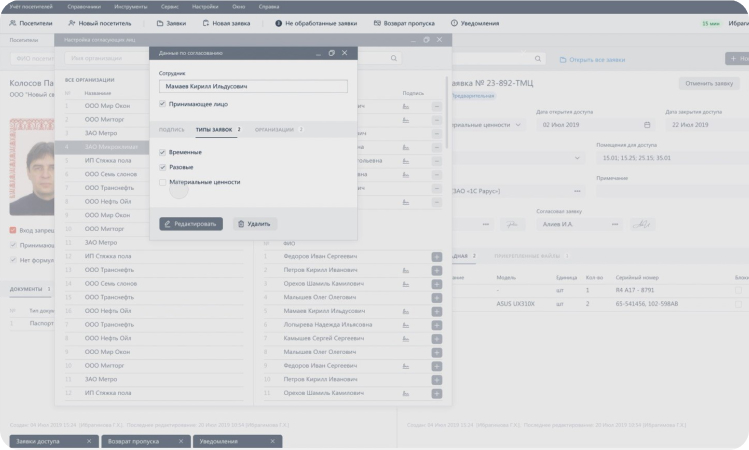The image size is (749, 450).
Task: Click the ellipsis next to Алиев И.А.
Action: [615, 224]
